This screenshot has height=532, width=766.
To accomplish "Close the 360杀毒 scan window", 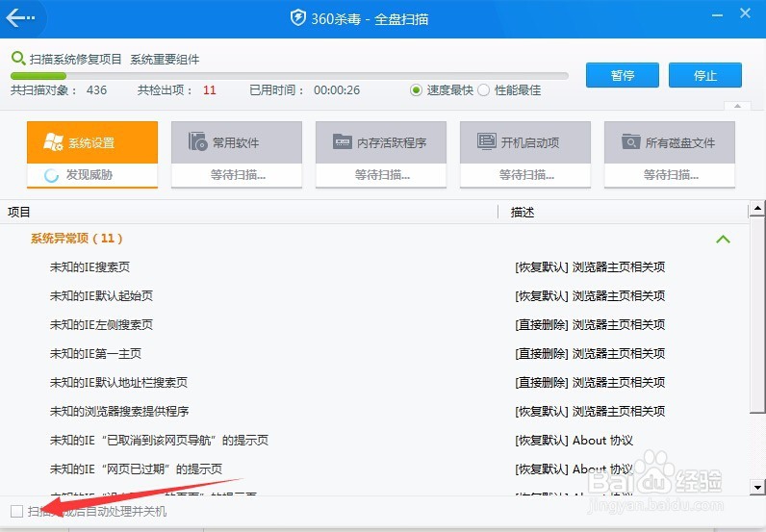I will pos(745,13).
